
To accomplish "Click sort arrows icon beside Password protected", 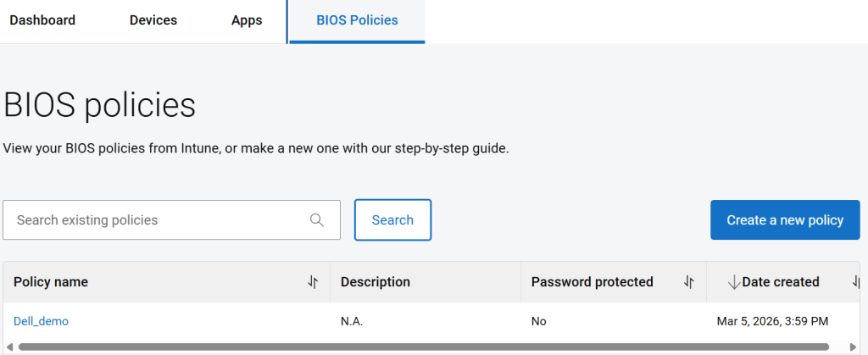I will click(689, 282).
